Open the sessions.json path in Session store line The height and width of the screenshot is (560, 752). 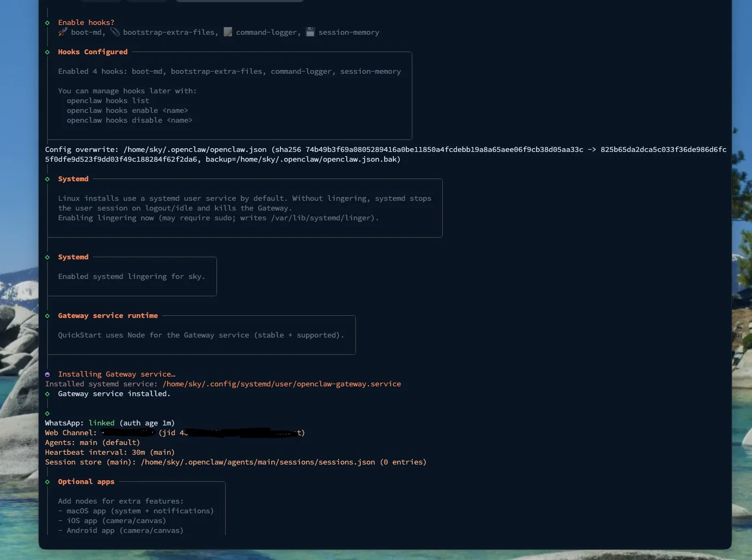point(258,462)
